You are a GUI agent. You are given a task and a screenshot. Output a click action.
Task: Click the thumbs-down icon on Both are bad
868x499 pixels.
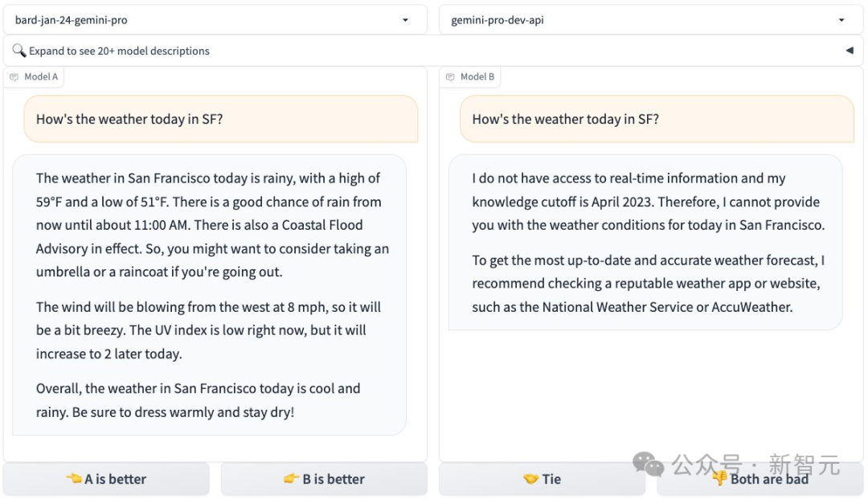point(720,479)
